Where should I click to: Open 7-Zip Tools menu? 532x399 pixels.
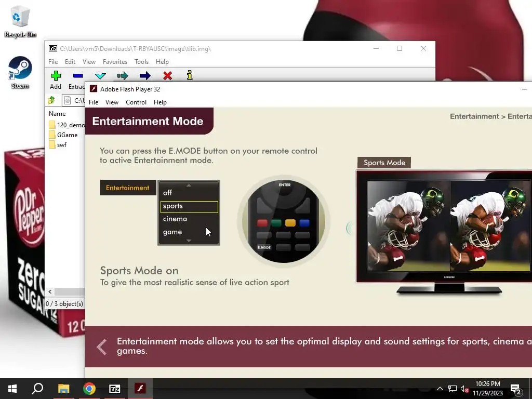141,62
